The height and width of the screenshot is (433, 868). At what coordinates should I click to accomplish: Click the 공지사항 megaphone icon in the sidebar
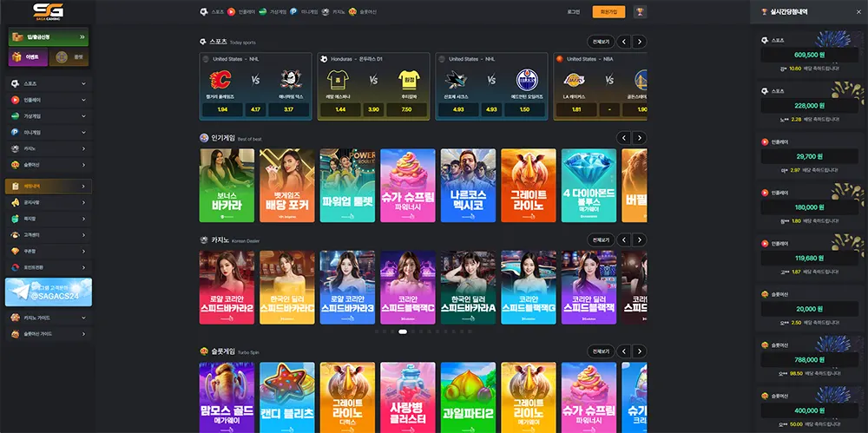(x=15, y=203)
